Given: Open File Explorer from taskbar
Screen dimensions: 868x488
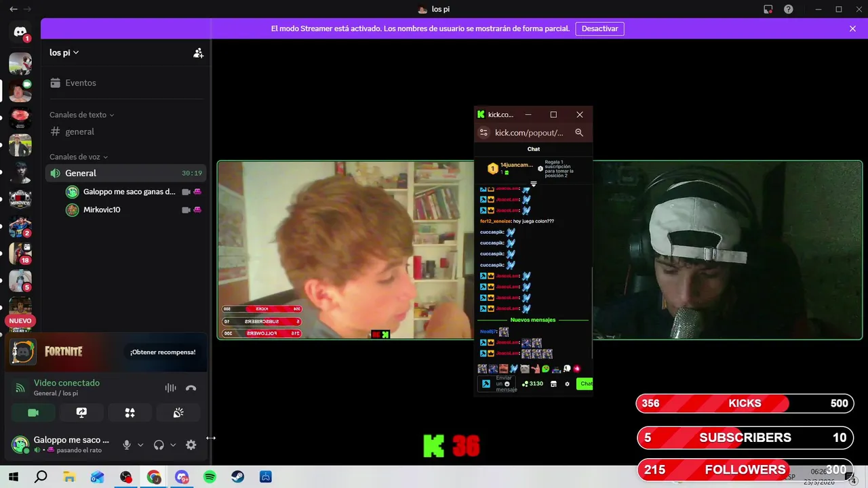Looking at the screenshot, I should (x=69, y=477).
